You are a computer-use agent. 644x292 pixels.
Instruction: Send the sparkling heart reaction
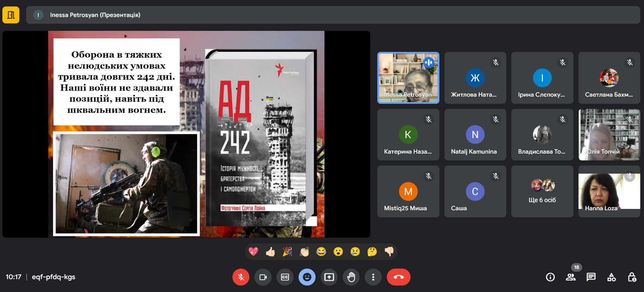(253, 252)
